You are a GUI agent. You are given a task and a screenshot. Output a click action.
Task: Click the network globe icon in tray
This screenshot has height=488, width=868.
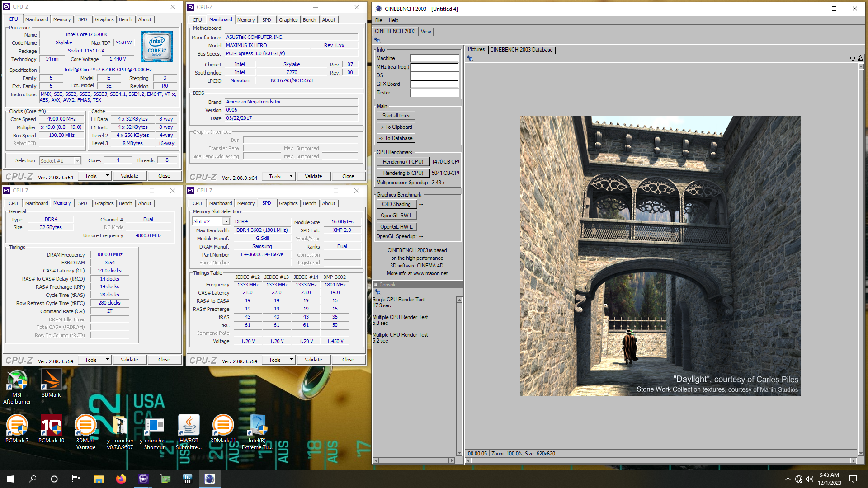click(x=799, y=479)
